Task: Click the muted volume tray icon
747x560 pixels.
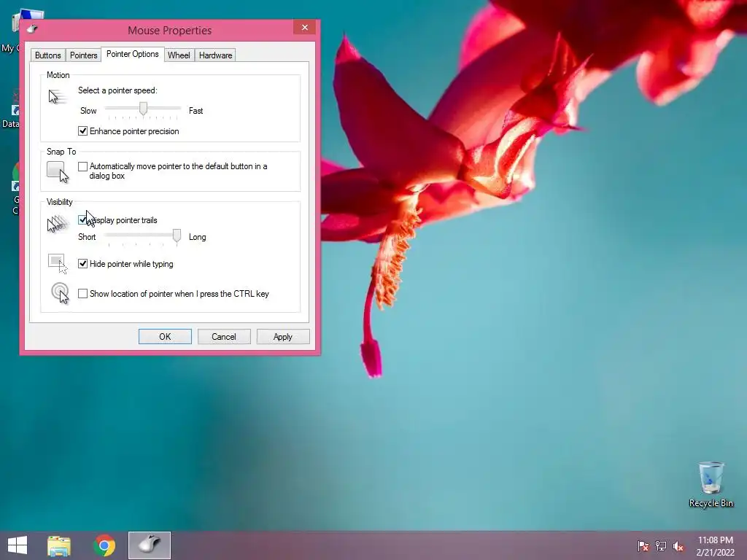Action: [678, 546]
